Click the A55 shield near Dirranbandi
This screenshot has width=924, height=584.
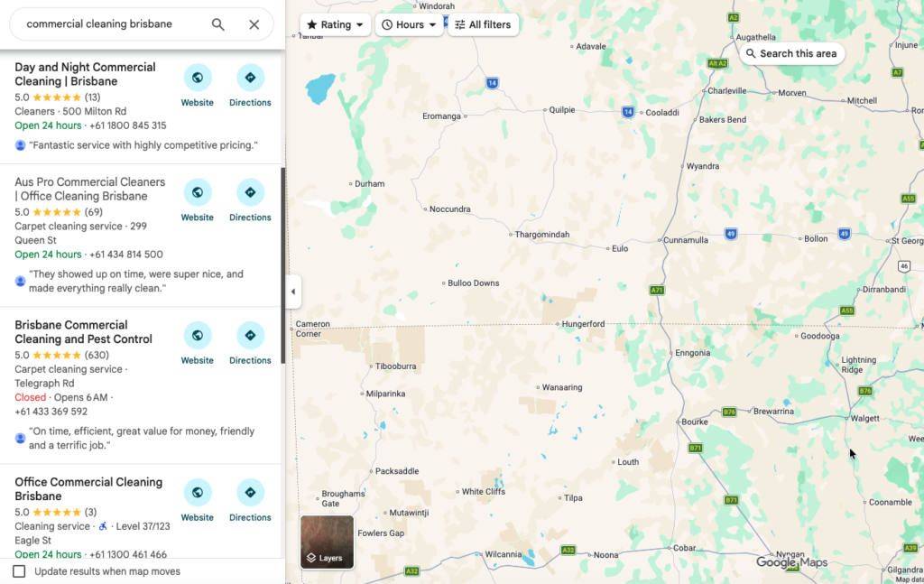[x=846, y=311]
